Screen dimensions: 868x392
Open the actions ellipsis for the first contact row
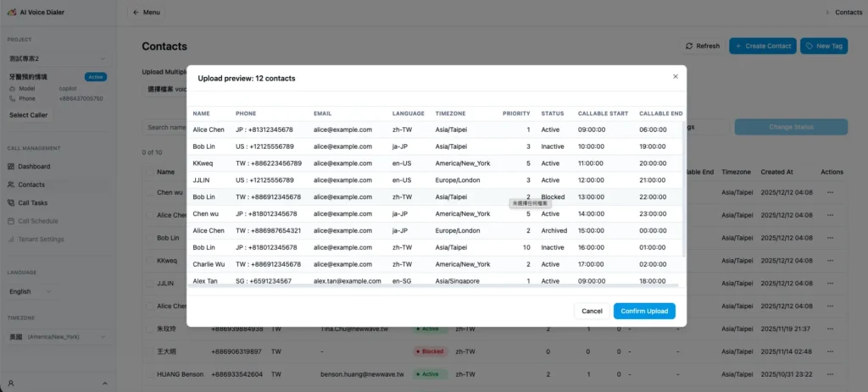(x=830, y=192)
